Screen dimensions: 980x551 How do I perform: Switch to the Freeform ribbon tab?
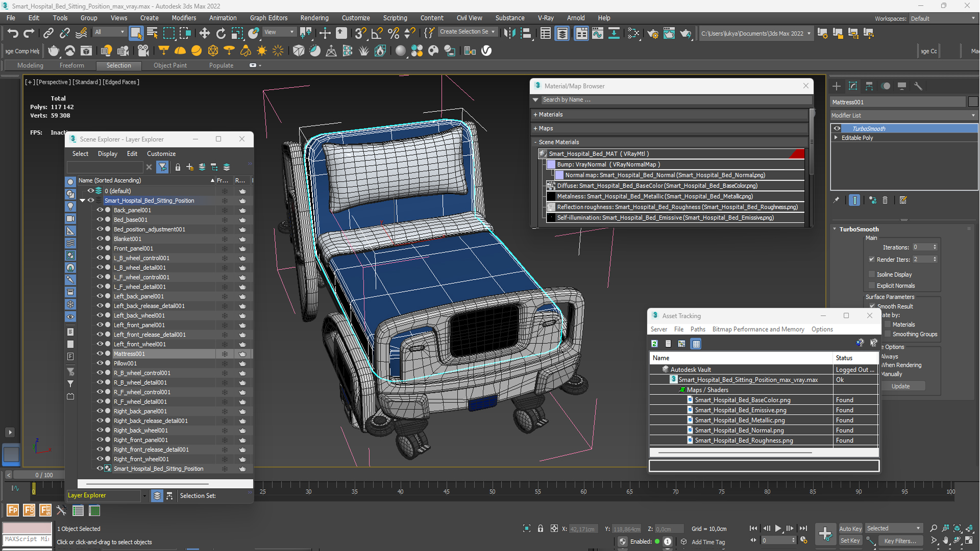coord(71,65)
